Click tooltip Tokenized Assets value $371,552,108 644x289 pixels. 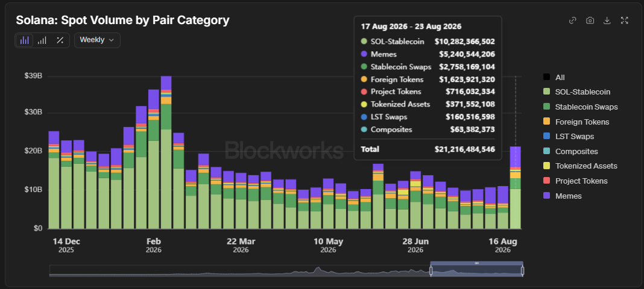[x=470, y=104]
